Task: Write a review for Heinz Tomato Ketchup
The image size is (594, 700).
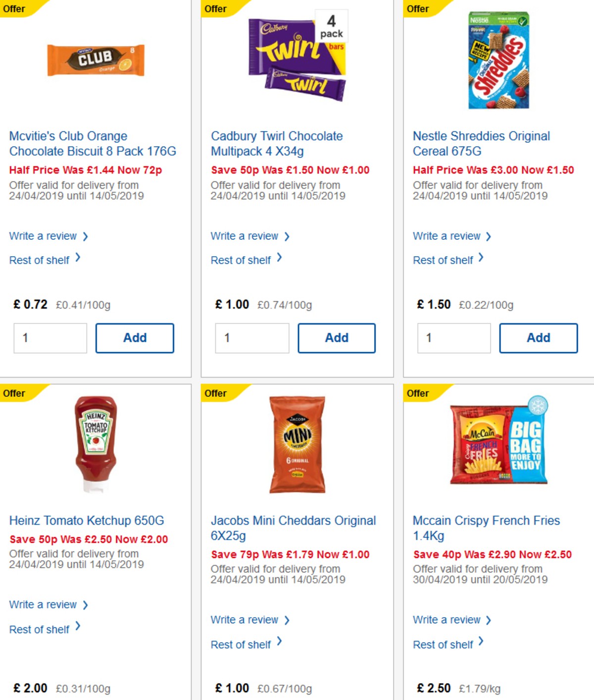Action: (x=44, y=604)
